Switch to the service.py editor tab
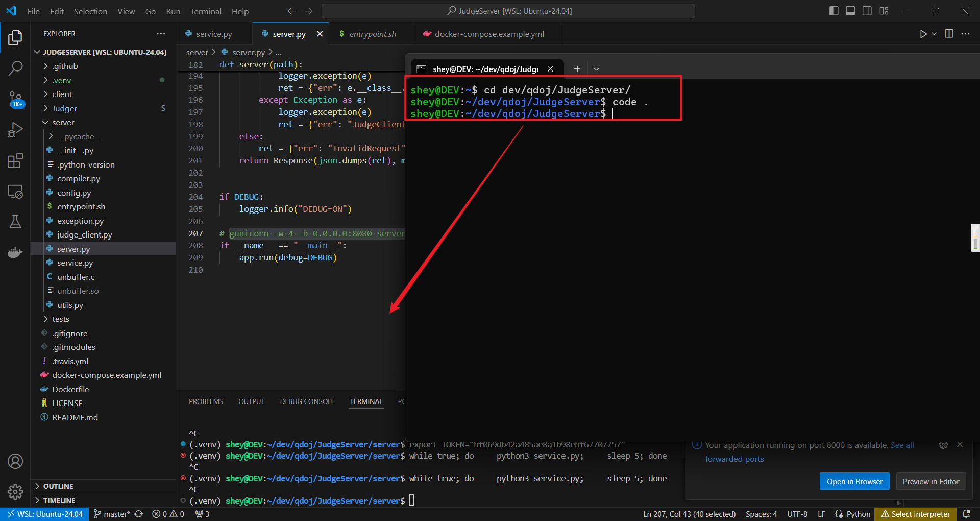Viewport: 980px width, 521px height. pyautogui.click(x=214, y=34)
